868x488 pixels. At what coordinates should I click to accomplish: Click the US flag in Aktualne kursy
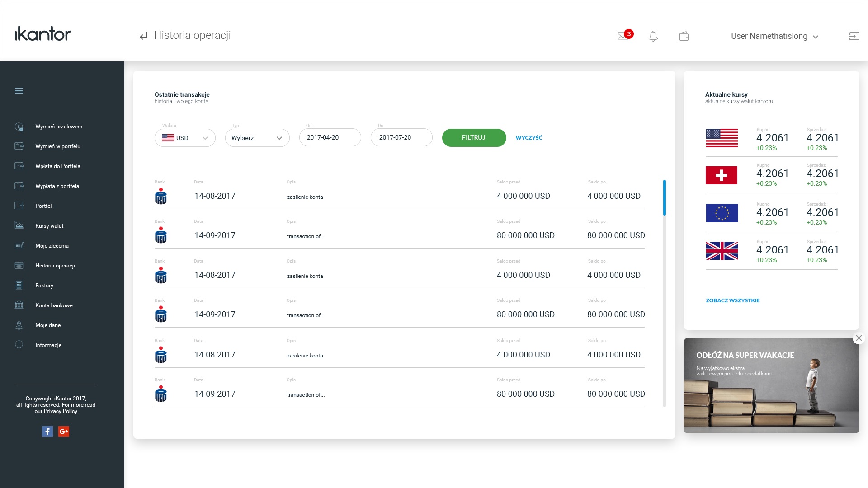pyautogui.click(x=722, y=138)
